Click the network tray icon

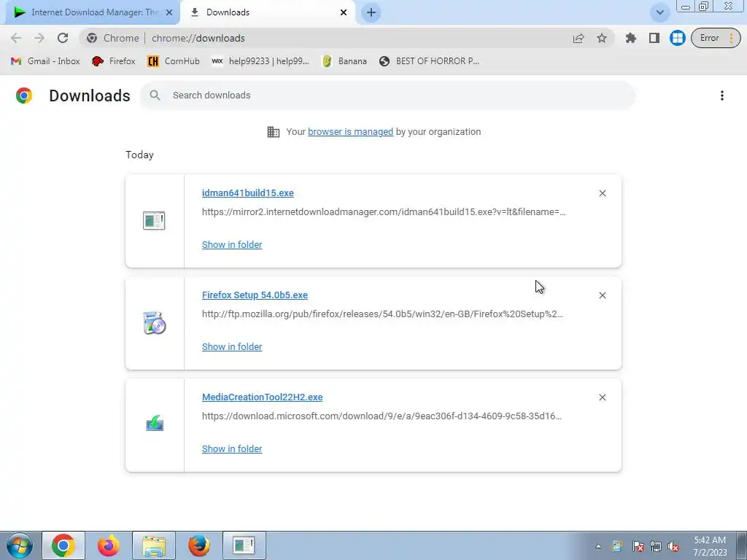(656, 546)
